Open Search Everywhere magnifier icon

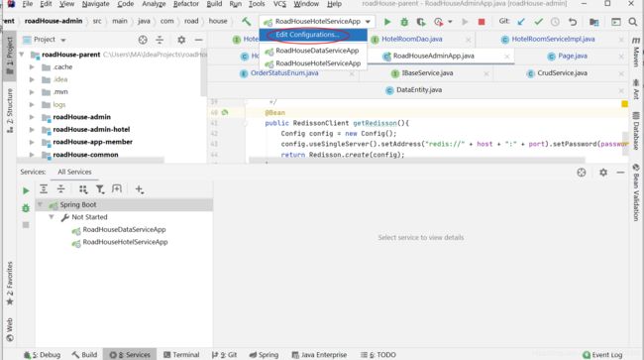pos(633,22)
